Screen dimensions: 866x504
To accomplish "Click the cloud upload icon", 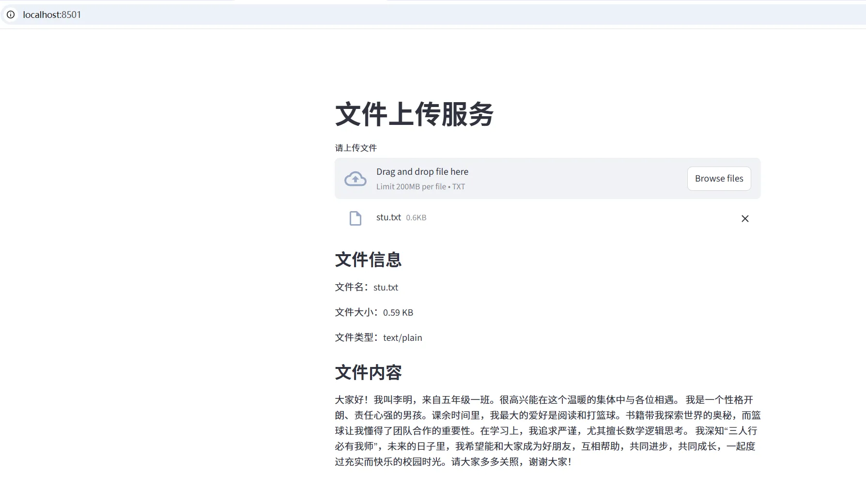I will tap(355, 179).
